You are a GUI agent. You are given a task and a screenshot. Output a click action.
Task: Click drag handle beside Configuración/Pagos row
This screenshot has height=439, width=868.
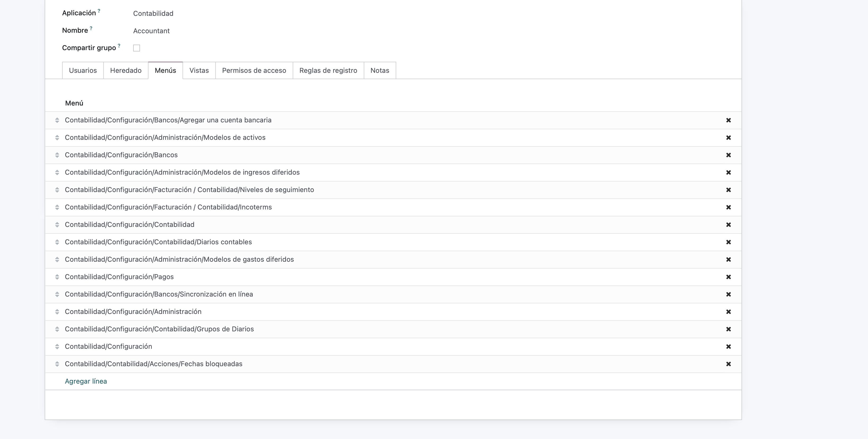pyautogui.click(x=57, y=277)
